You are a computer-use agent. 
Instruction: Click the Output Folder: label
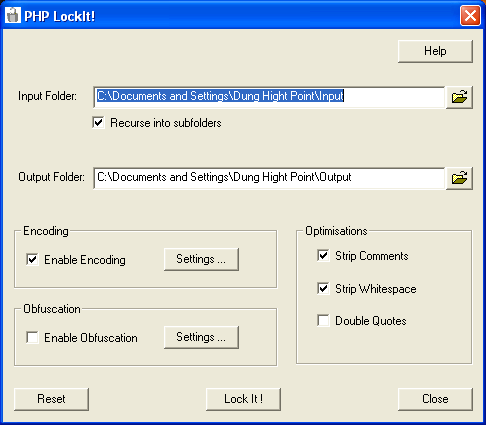pos(51,177)
